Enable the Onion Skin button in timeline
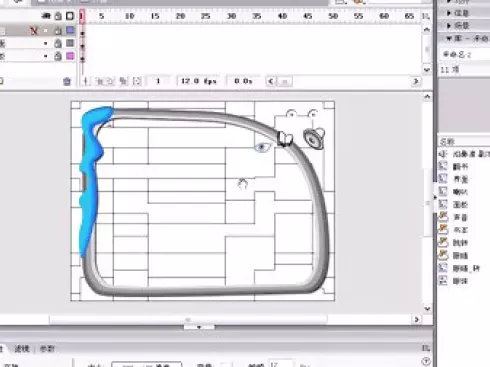 coord(99,81)
